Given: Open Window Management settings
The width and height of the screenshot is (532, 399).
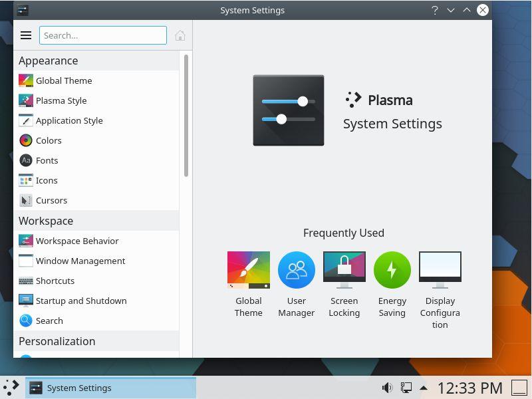Looking at the screenshot, I should pyautogui.click(x=80, y=261).
